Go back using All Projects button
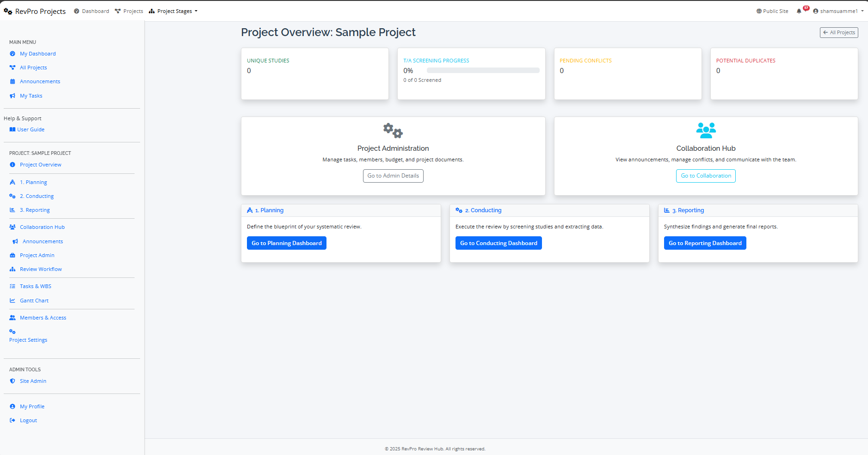This screenshot has width=868, height=455. [x=839, y=32]
